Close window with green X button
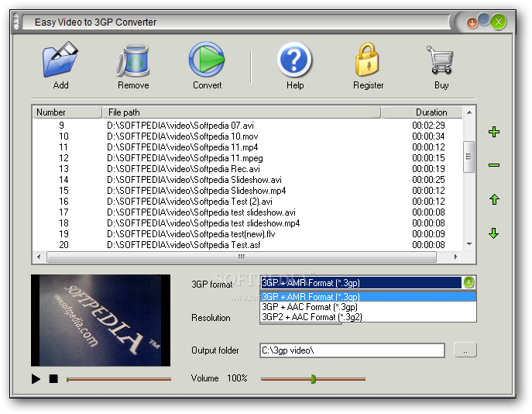532x414 pixels. coord(499,22)
